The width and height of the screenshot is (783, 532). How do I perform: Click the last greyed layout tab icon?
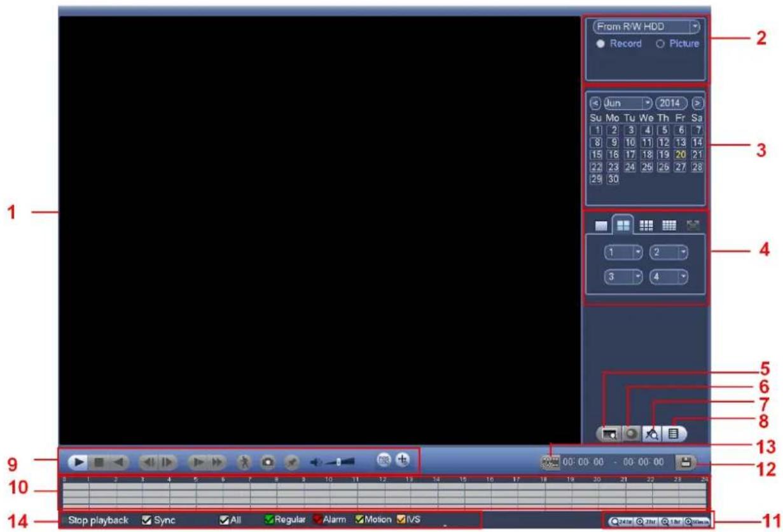[x=692, y=225]
